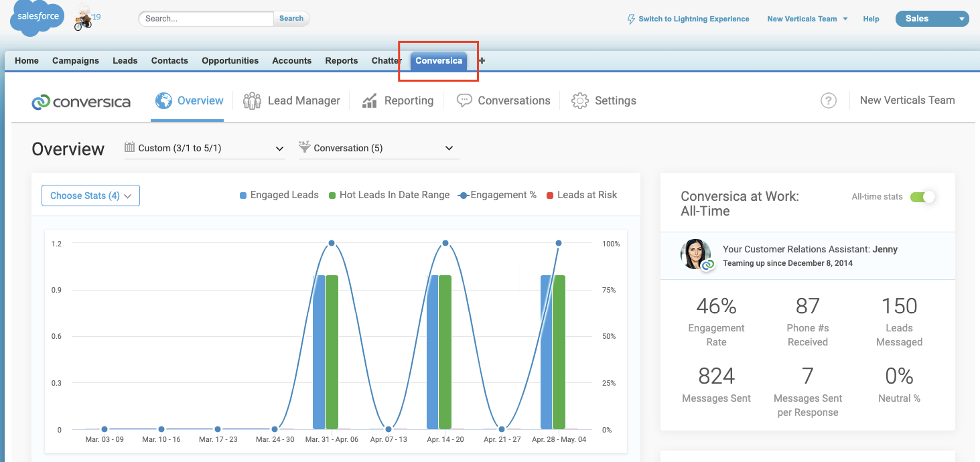Screen dimensions: 980x462
Task: Toggle Hot Leads In Date Range legend
Action: 389,195
